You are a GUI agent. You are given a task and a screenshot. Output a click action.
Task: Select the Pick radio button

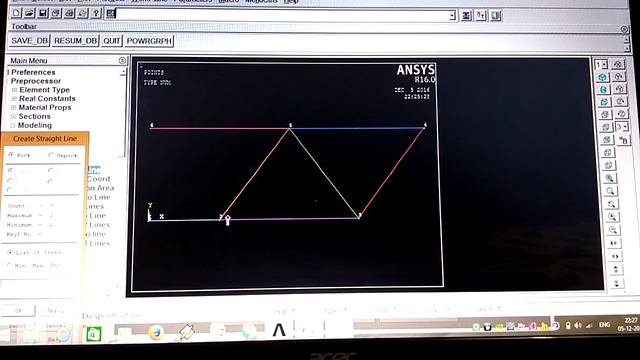point(11,155)
